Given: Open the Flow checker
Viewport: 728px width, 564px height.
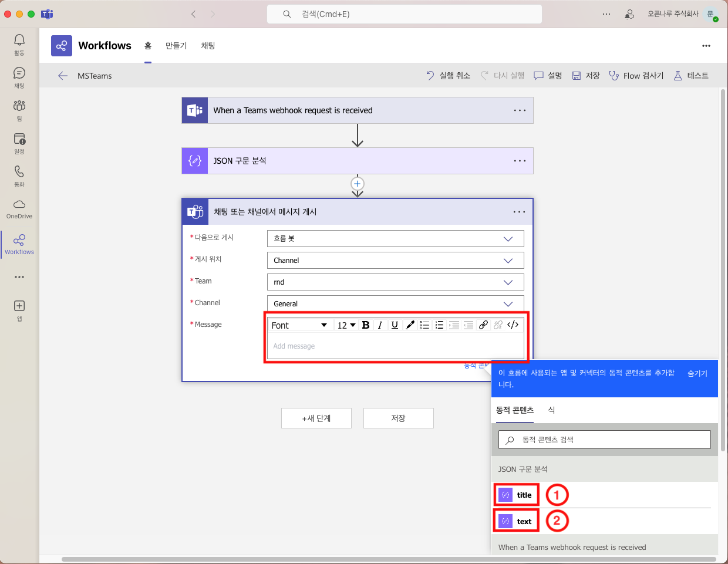Looking at the screenshot, I should tap(636, 76).
